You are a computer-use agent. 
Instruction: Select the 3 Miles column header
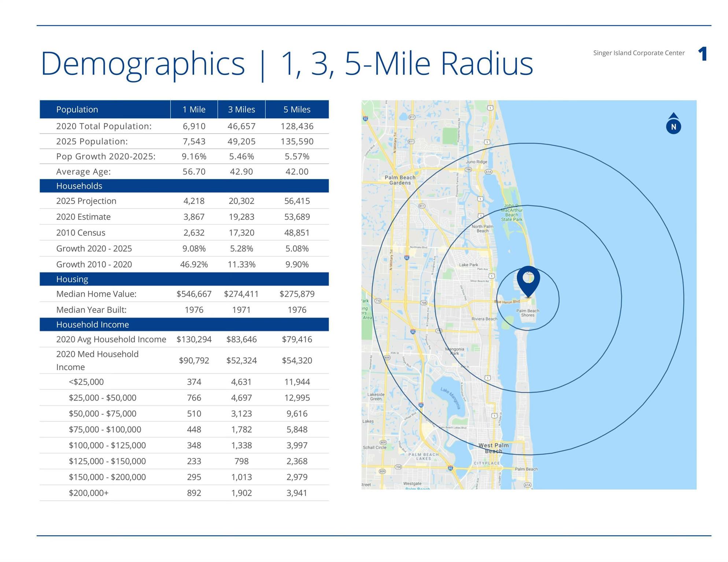click(241, 109)
